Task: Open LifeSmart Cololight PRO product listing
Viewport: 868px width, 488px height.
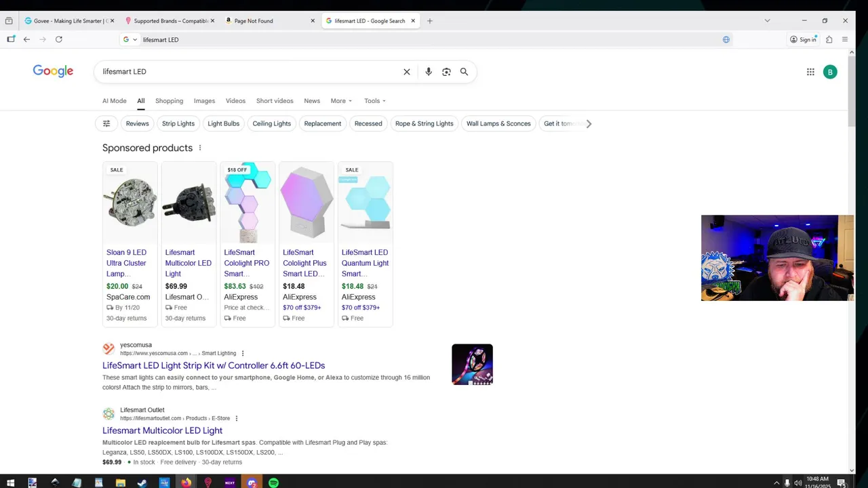Action: point(247,263)
